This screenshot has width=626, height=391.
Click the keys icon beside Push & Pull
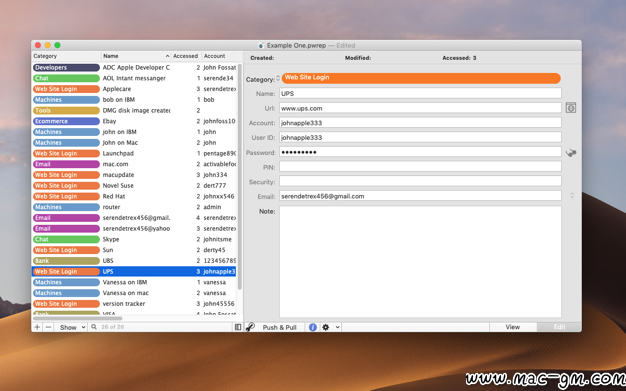point(250,327)
